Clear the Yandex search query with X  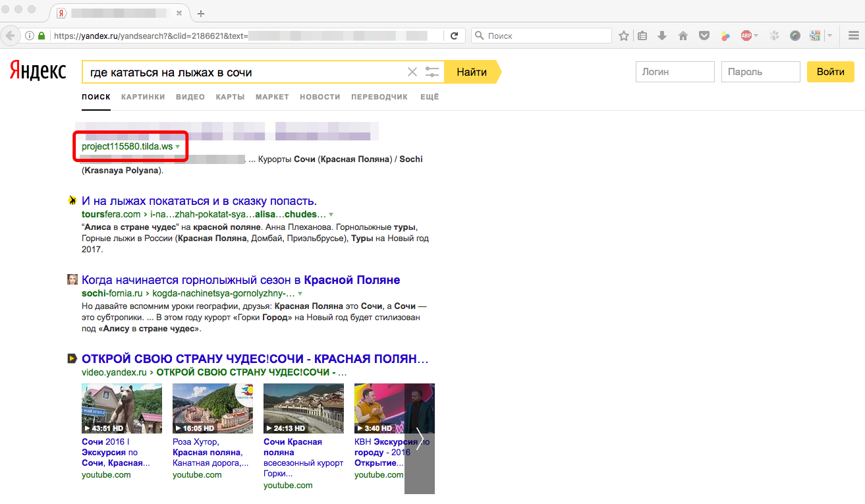point(412,72)
